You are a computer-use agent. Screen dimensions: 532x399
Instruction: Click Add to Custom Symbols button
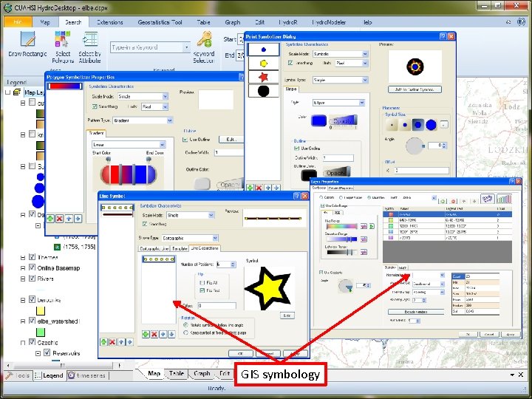pyautogui.click(x=415, y=89)
